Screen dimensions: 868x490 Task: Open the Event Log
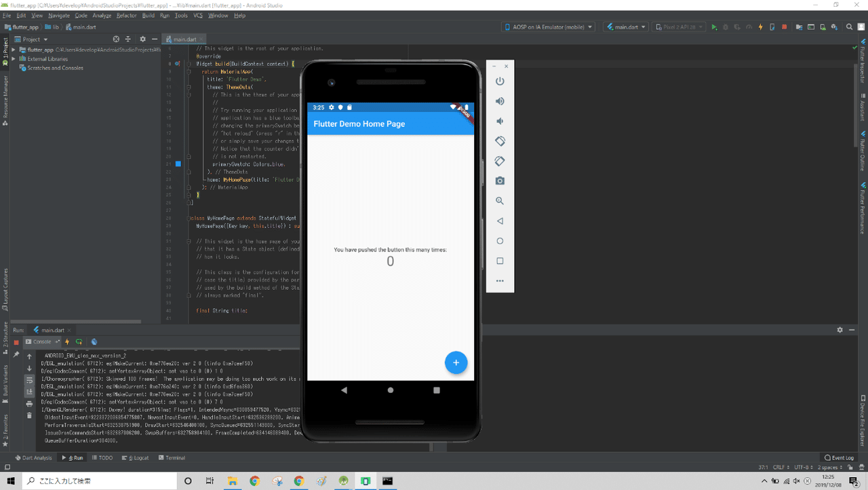(840, 458)
